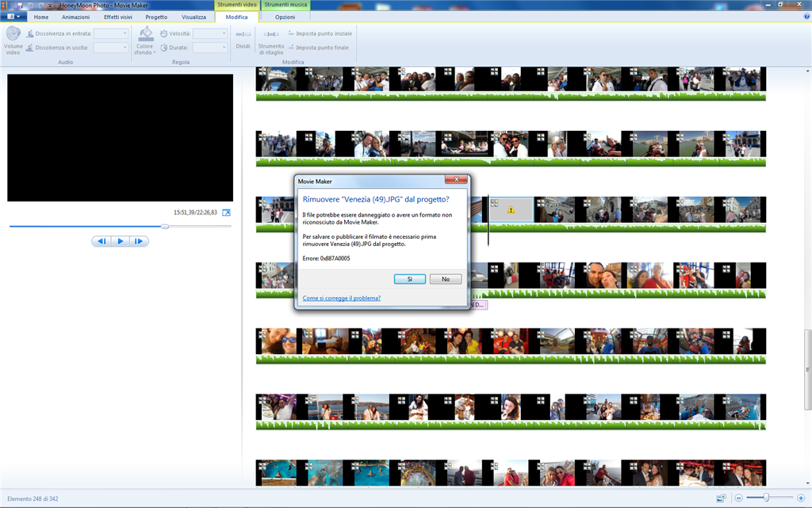
Task: Click the No button in the dialog
Action: [446, 279]
